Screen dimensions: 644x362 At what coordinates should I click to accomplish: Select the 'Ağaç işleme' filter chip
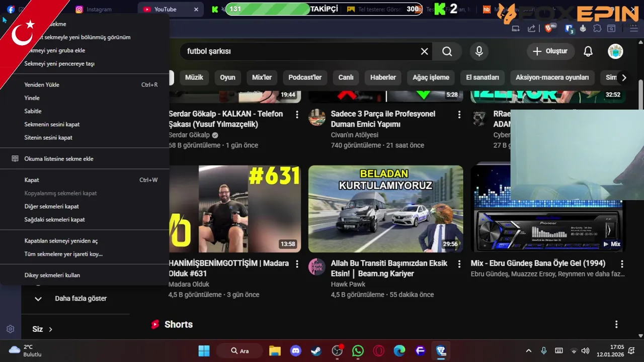[x=431, y=77]
